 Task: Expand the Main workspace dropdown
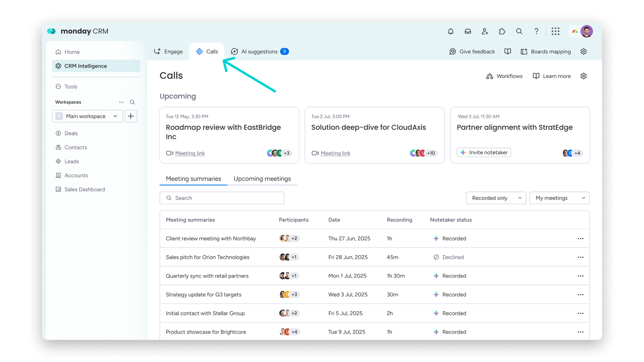pyautogui.click(x=88, y=116)
